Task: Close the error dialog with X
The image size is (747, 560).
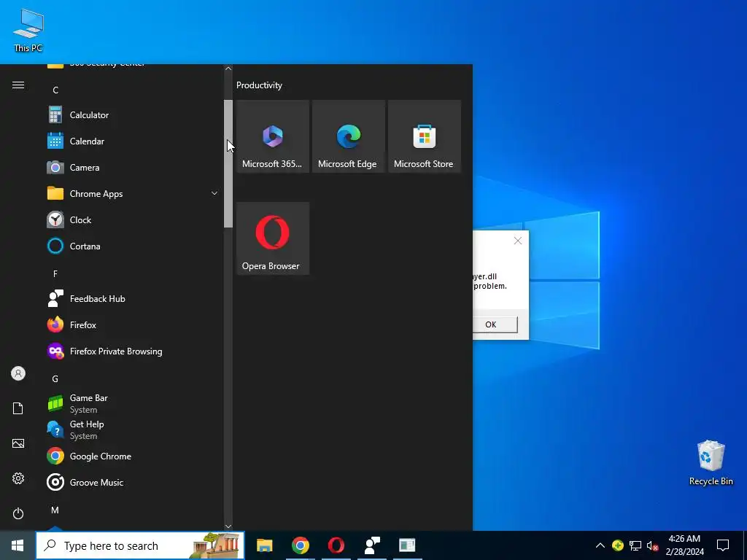Action: click(518, 241)
